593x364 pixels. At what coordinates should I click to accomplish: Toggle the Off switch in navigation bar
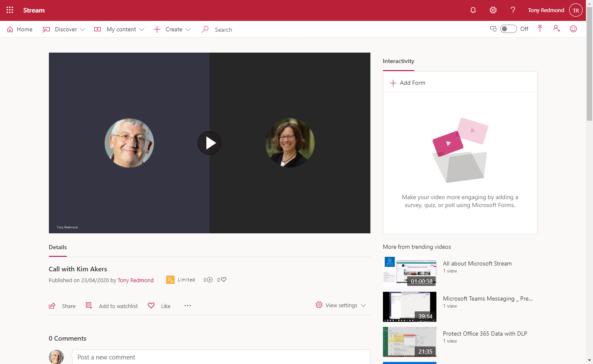[509, 29]
